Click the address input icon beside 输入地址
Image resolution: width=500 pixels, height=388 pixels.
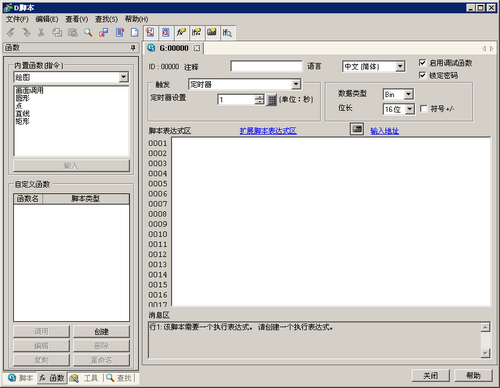tap(357, 129)
